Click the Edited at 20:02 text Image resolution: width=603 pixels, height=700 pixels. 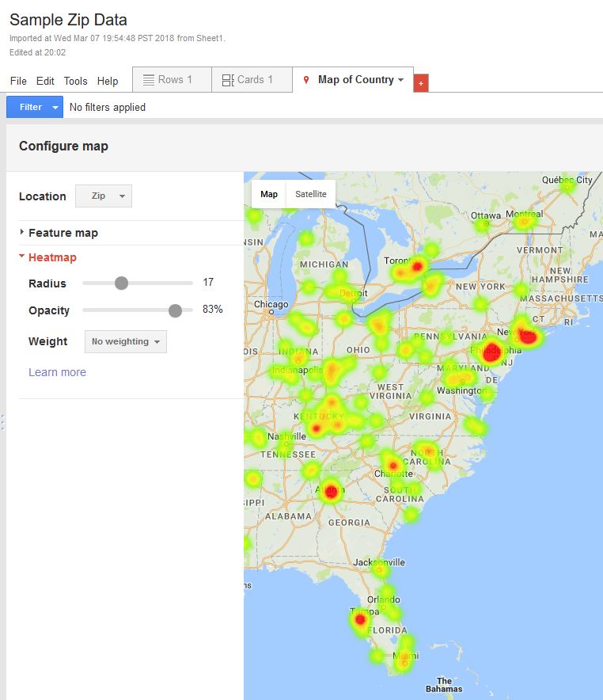[37, 52]
